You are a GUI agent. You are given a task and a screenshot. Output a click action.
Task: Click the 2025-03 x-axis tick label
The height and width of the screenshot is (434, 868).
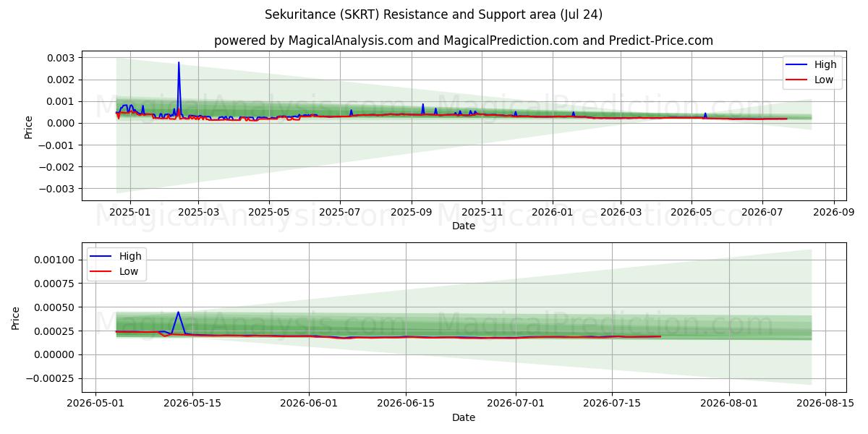coord(198,212)
